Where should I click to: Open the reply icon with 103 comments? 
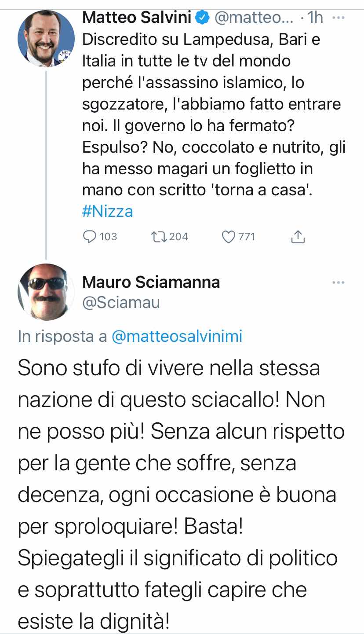point(90,237)
